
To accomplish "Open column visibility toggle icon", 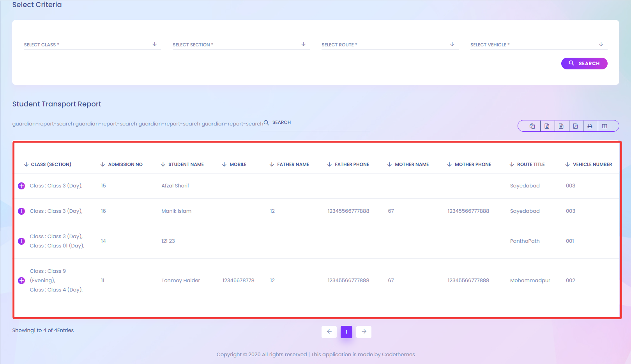I will pos(604,126).
